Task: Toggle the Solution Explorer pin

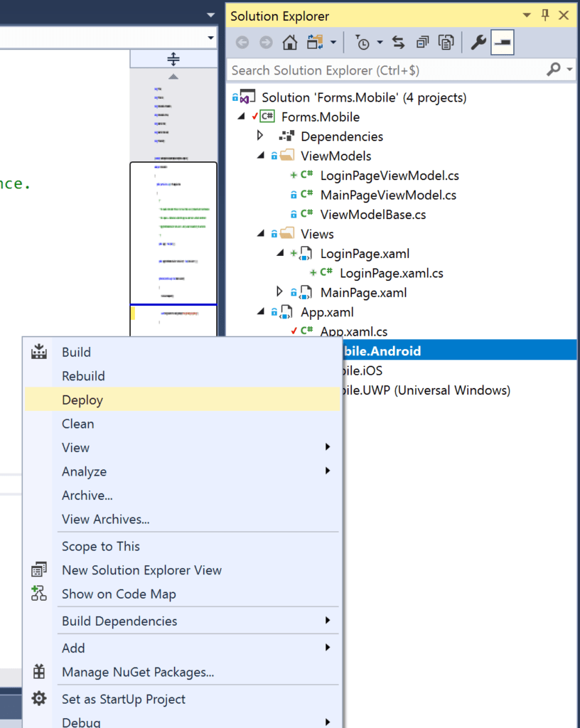Action: pos(545,14)
